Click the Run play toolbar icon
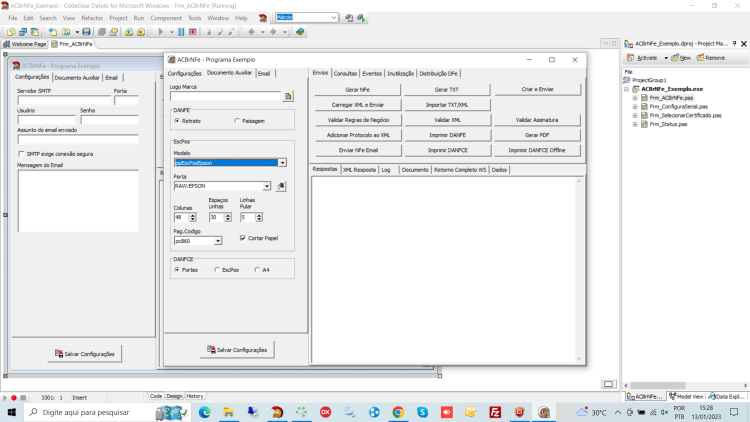Screen dimensions: 750x422 click(x=161, y=32)
